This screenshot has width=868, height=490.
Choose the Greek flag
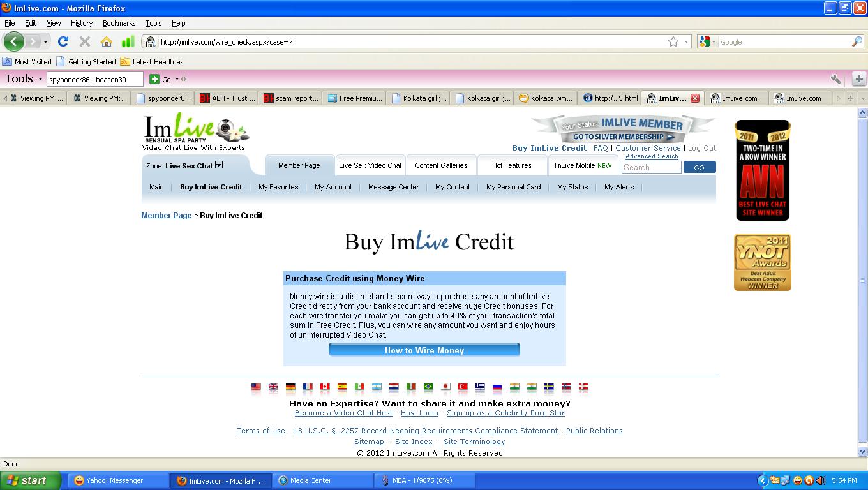(x=480, y=387)
